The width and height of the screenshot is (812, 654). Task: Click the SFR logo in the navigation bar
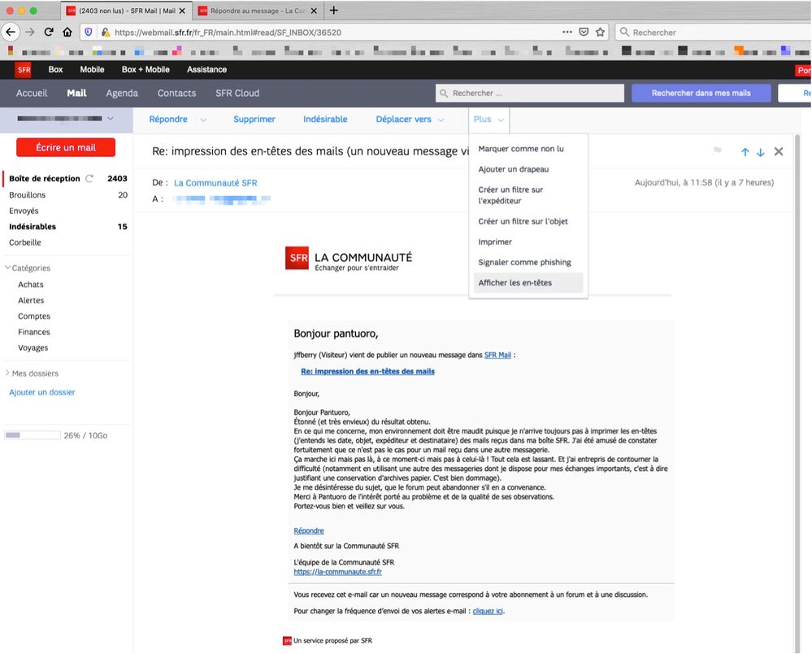pos(24,69)
